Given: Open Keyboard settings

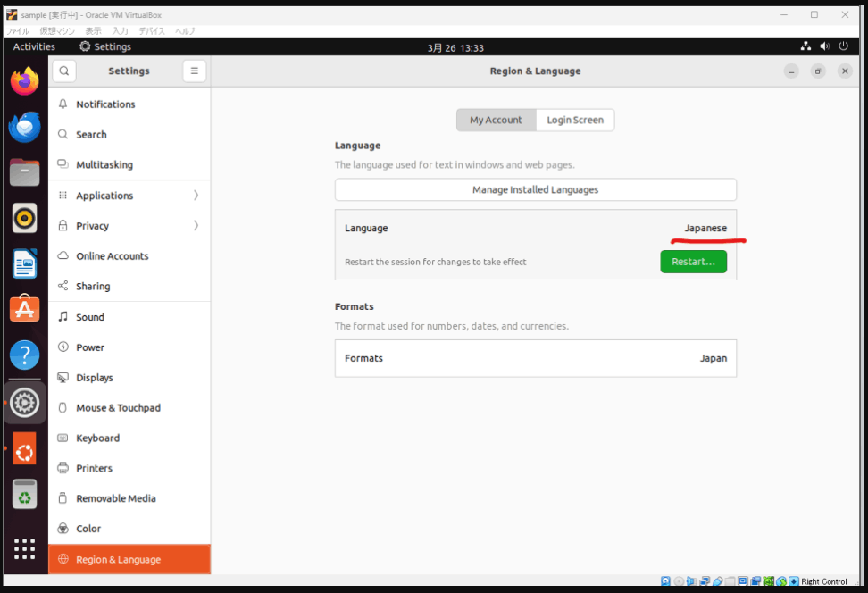Looking at the screenshot, I should [x=129, y=438].
